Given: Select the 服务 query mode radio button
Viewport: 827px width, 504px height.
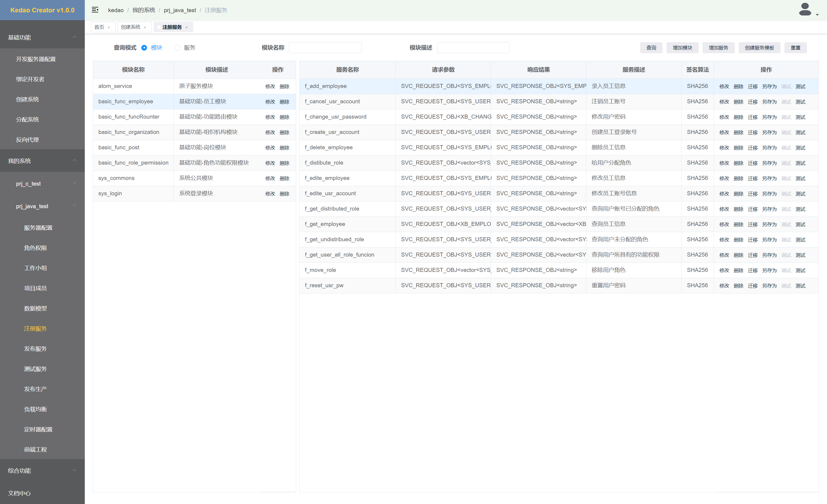Looking at the screenshot, I should tap(177, 48).
